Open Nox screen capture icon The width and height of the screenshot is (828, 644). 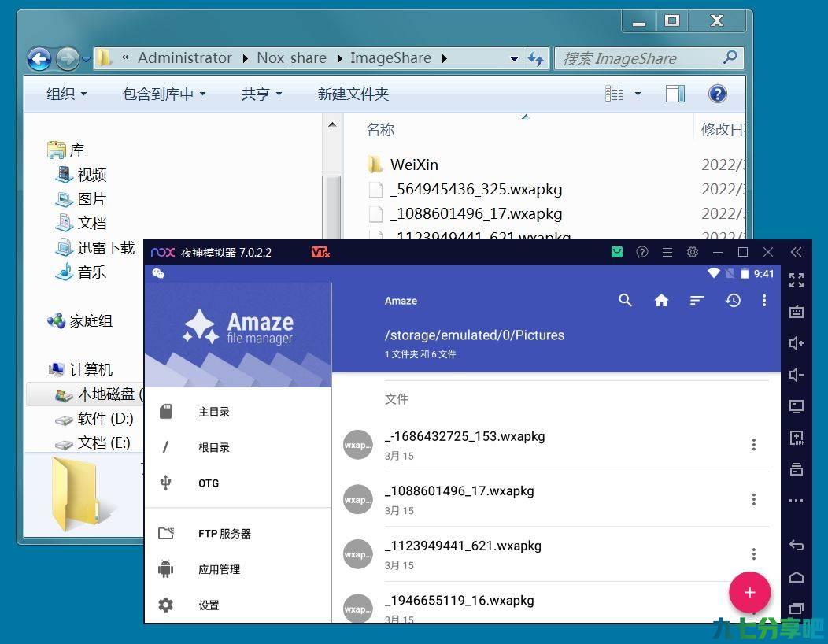(x=797, y=406)
